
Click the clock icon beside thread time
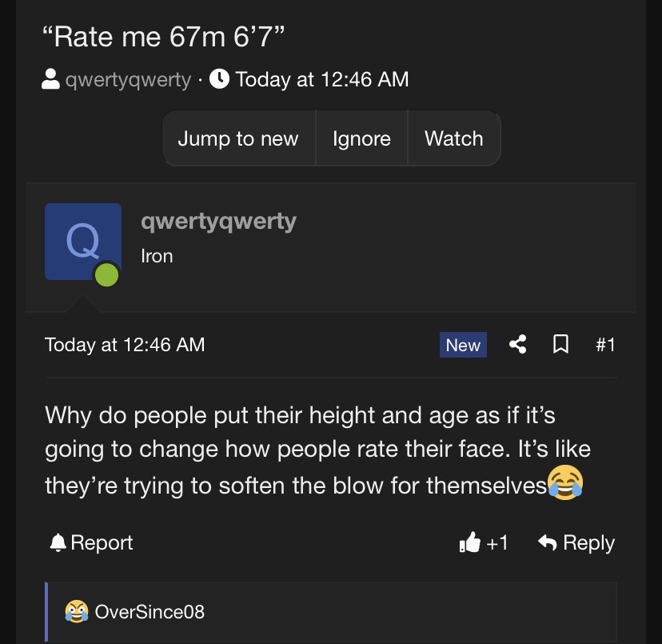219,79
